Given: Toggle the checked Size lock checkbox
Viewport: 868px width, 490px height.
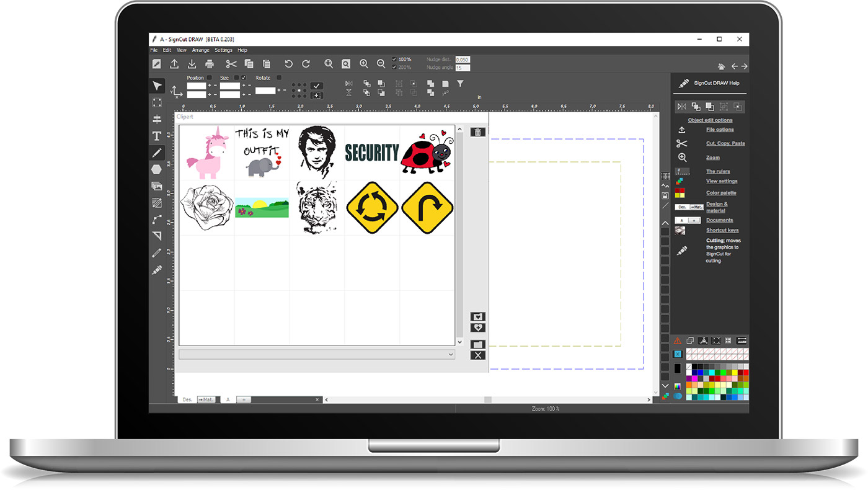Looking at the screenshot, I should [x=243, y=78].
